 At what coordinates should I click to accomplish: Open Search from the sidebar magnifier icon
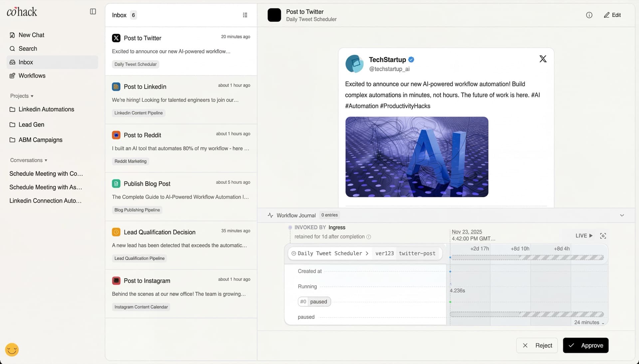tap(12, 49)
